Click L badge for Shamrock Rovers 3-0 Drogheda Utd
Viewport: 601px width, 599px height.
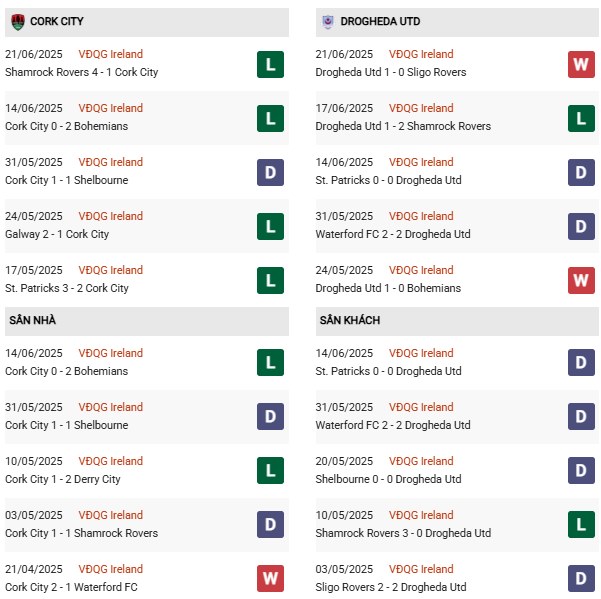581,524
